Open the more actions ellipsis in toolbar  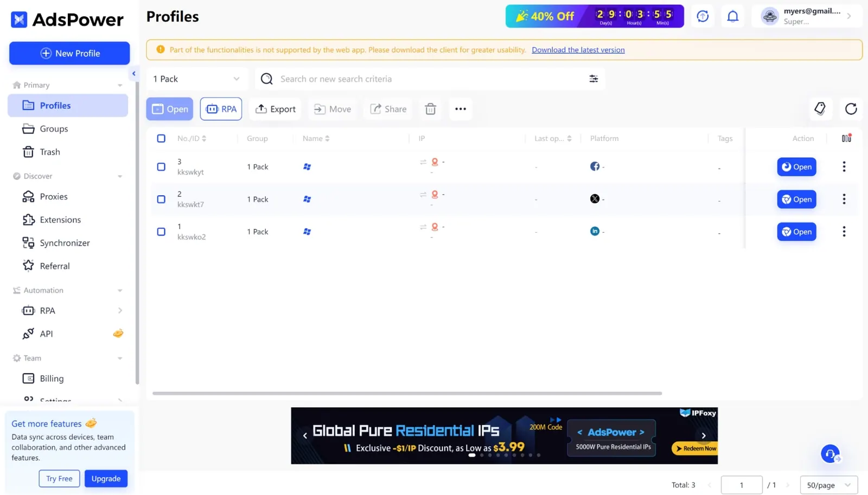coord(461,109)
